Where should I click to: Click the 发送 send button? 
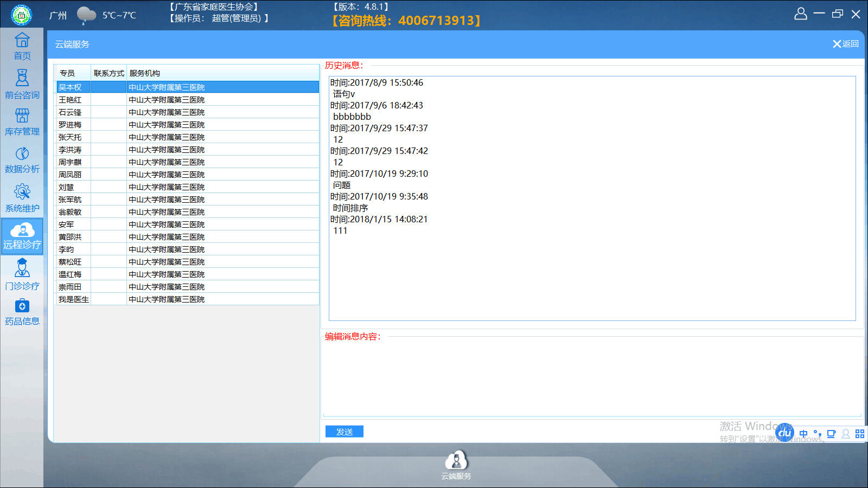click(344, 432)
